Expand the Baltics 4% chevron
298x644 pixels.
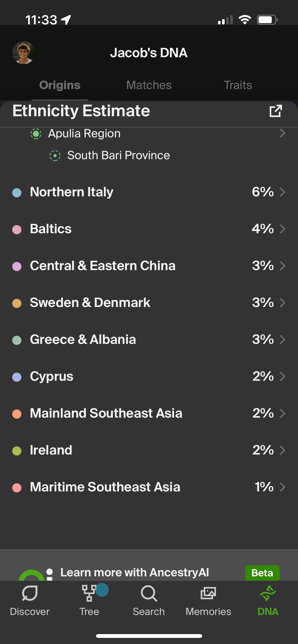[x=282, y=229]
